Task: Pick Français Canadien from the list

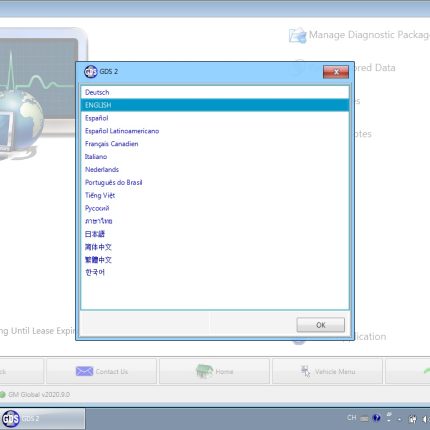Action: (215, 144)
